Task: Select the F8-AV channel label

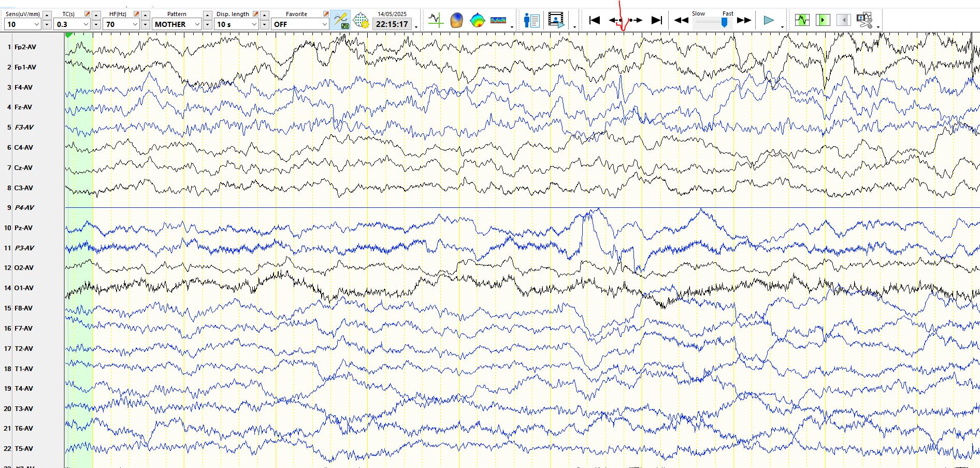Action: pos(23,308)
